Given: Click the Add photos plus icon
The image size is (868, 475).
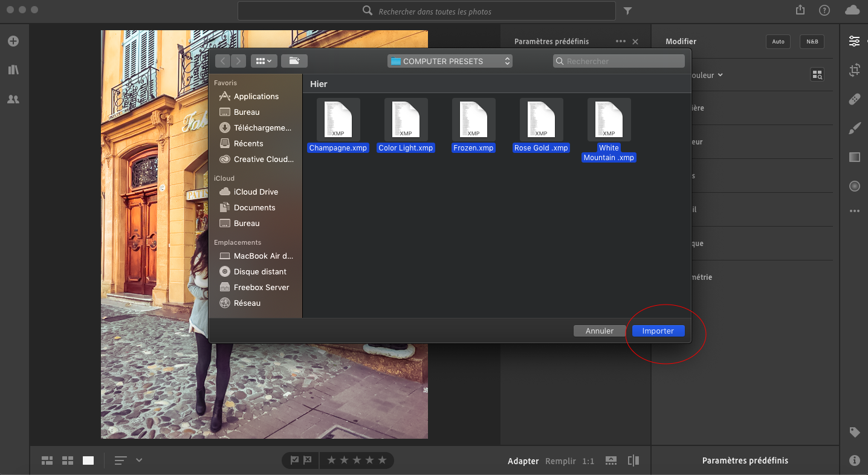Looking at the screenshot, I should [x=13, y=41].
